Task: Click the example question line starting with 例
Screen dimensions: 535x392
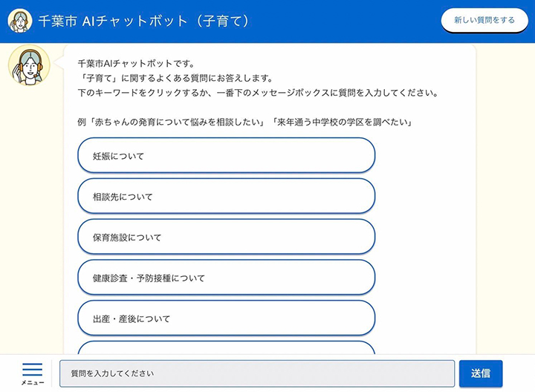Action: pyautogui.click(x=244, y=122)
